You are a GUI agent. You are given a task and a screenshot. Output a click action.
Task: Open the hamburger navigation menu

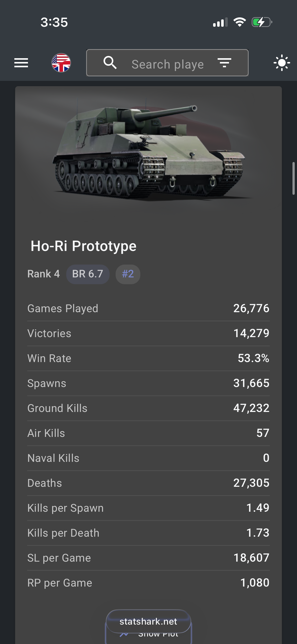(21, 63)
